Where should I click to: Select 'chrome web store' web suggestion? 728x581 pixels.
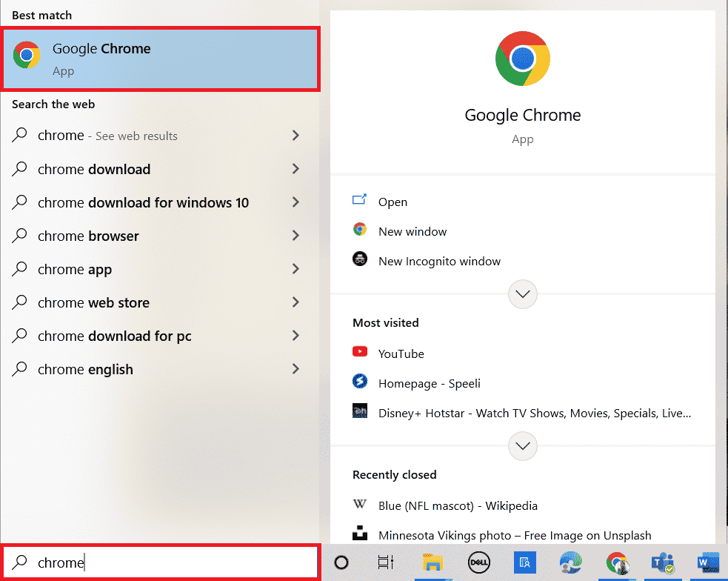pyautogui.click(x=93, y=302)
